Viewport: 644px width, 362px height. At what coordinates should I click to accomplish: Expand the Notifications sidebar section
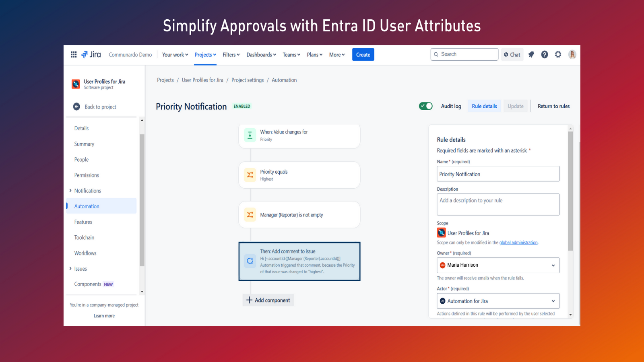70,191
